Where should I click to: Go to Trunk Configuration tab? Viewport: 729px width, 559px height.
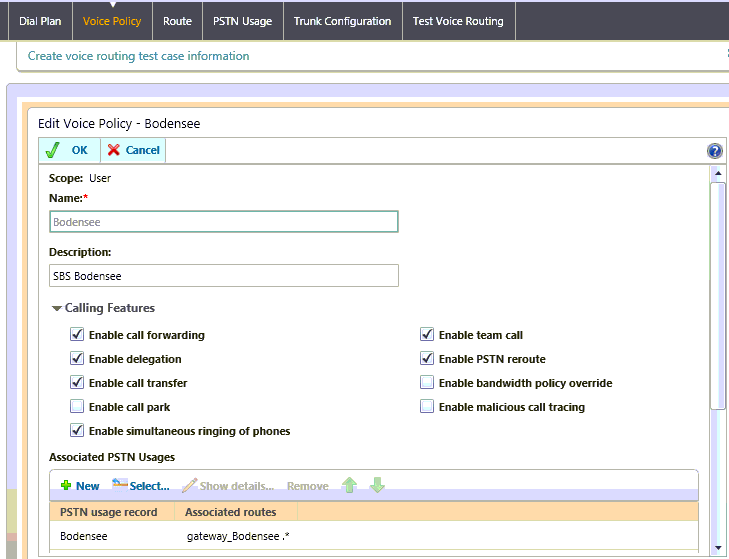coord(342,21)
